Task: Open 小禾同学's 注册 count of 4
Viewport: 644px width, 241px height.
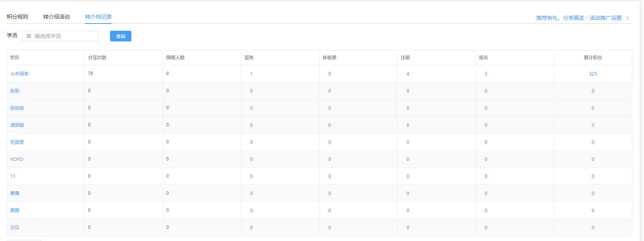Action: [x=408, y=74]
